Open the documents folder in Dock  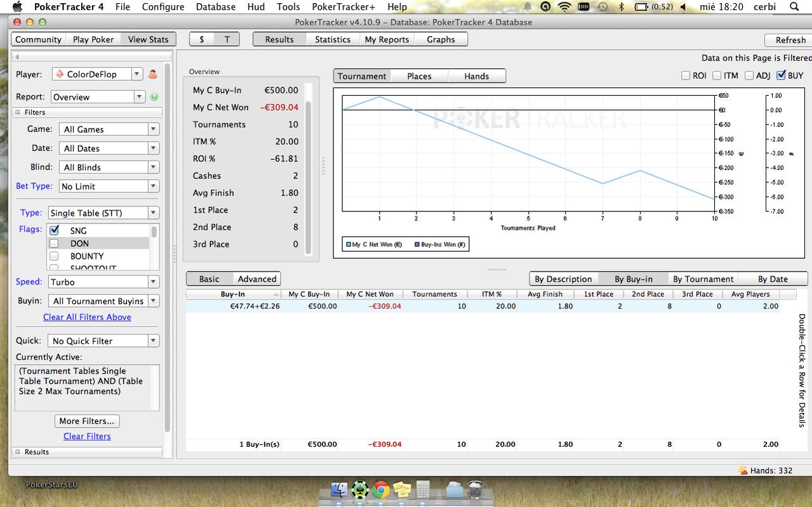(x=454, y=489)
